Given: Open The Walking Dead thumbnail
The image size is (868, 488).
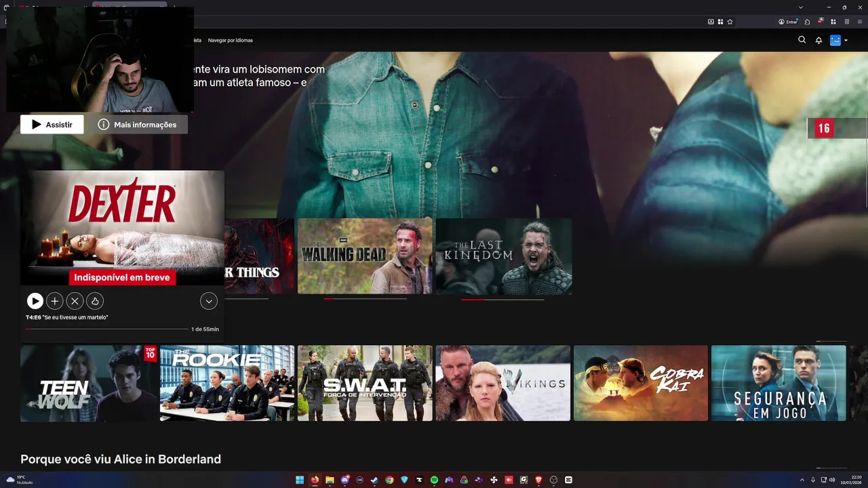Looking at the screenshot, I should [365, 256].
